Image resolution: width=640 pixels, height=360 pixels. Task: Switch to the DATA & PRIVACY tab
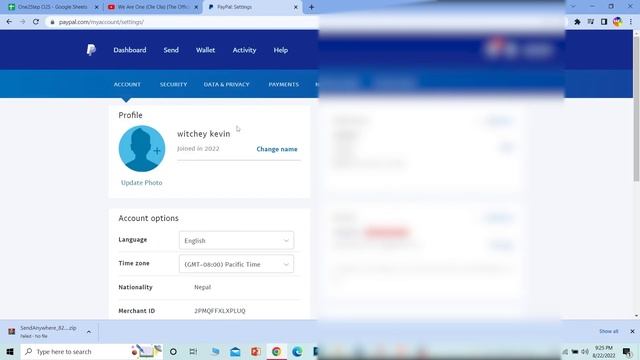click(x=227, y=84)
